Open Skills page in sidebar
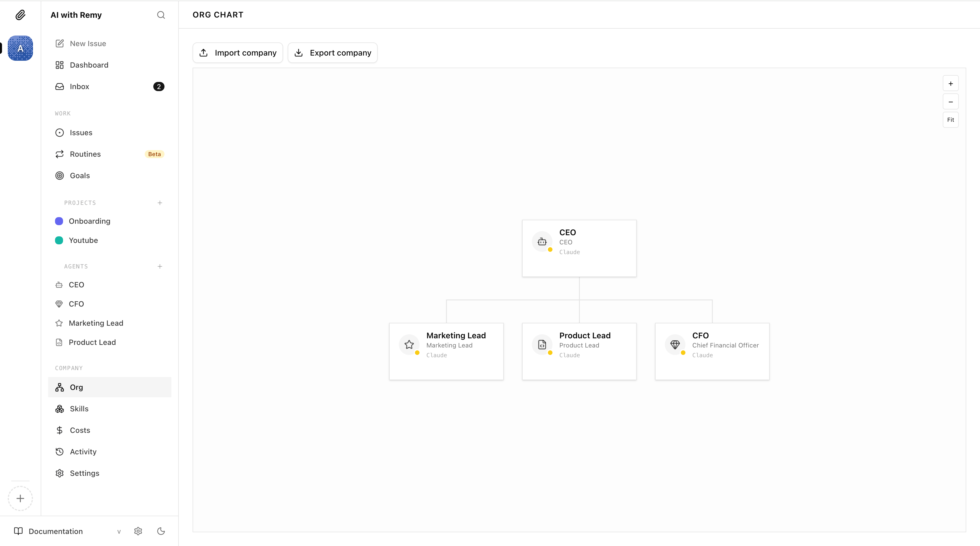The image size is (980, 546). (x=79, y=409)
